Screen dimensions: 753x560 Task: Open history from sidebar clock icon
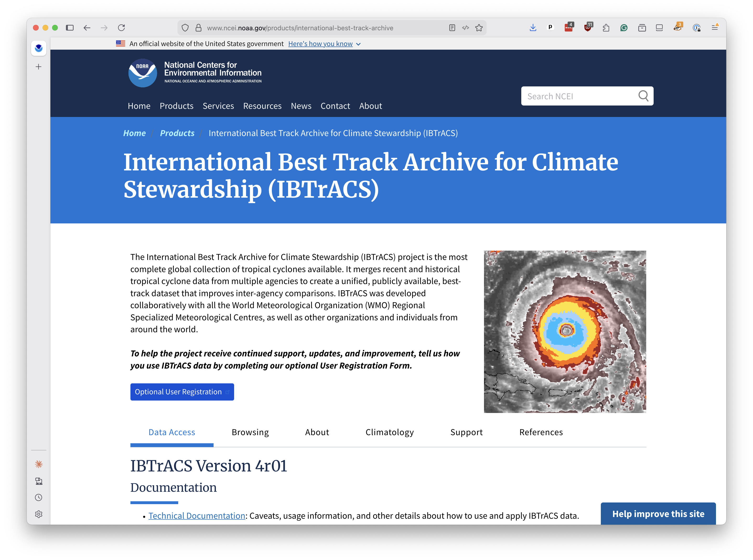pos(39,497)
